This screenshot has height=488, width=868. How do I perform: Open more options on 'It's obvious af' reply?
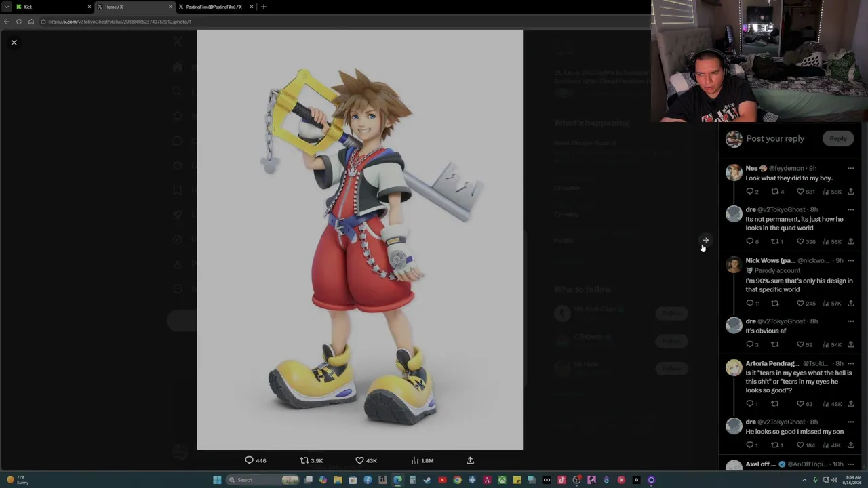[850, 321]
